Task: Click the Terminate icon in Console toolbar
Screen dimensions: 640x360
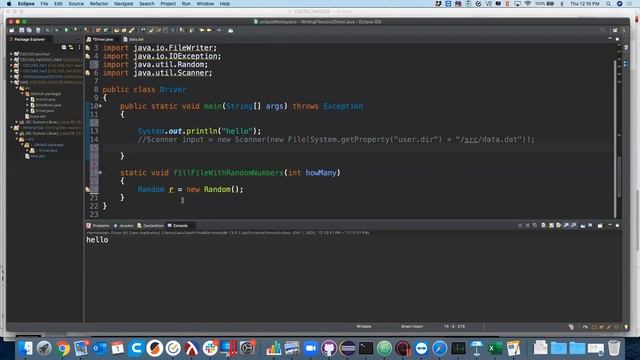Action: [x=520, y=225]
